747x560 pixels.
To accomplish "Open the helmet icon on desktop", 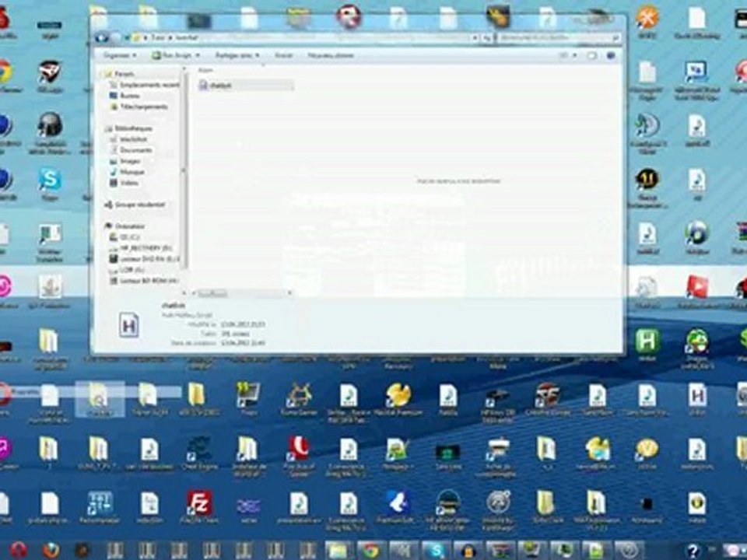I will click(x=50, y=125).
